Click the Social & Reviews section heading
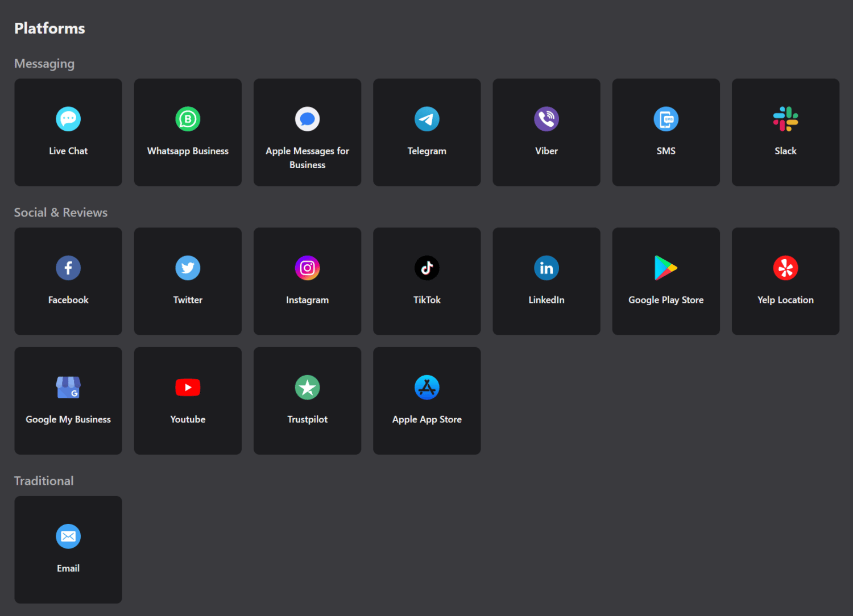This screenshot has width=853, height=616. (x=61, y=213)
